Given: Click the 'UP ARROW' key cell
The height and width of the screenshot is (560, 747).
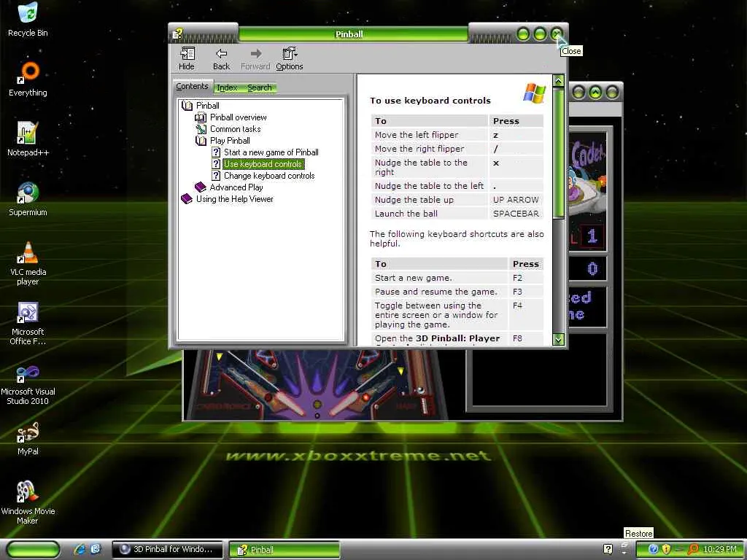Looking at the screenshot, I should [516, 200].
